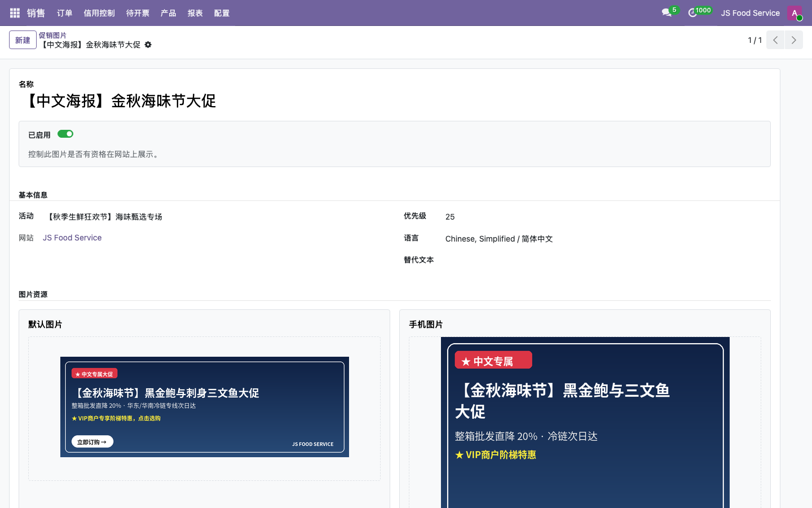This screenshot has height=508, width=812.
Task: Click the 基本信息 section heading
Action: click(x=33, y=195)
